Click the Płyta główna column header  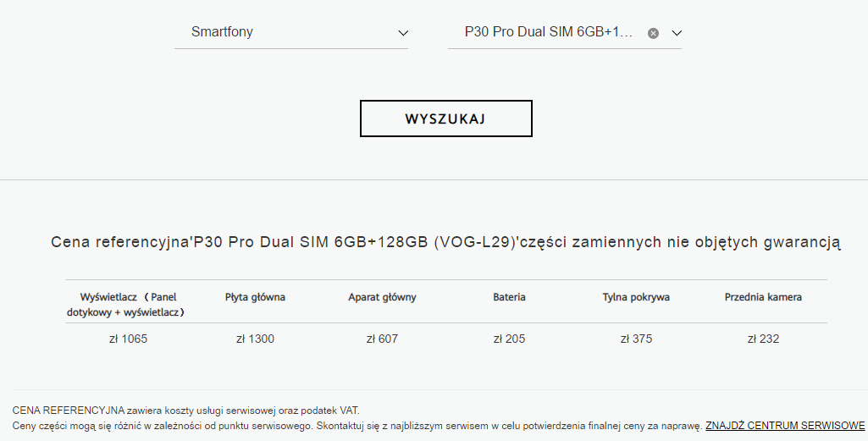coord(255,297)
